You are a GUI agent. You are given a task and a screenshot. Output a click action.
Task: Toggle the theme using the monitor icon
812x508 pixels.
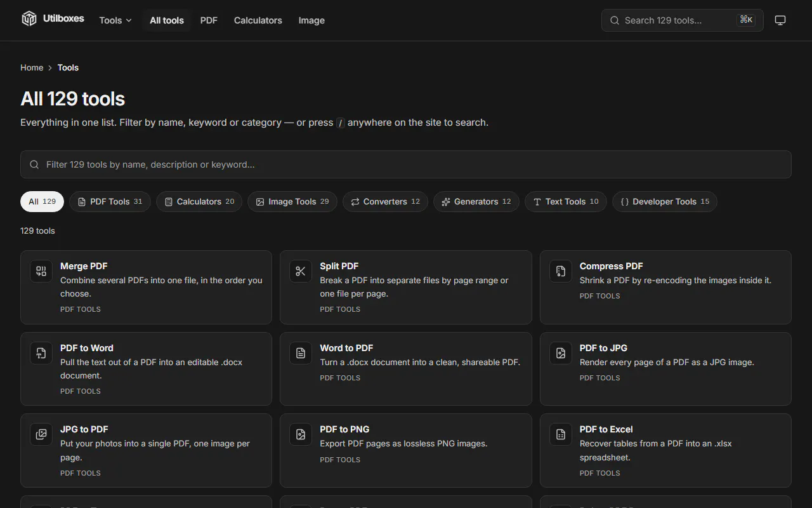pos(780,20)
